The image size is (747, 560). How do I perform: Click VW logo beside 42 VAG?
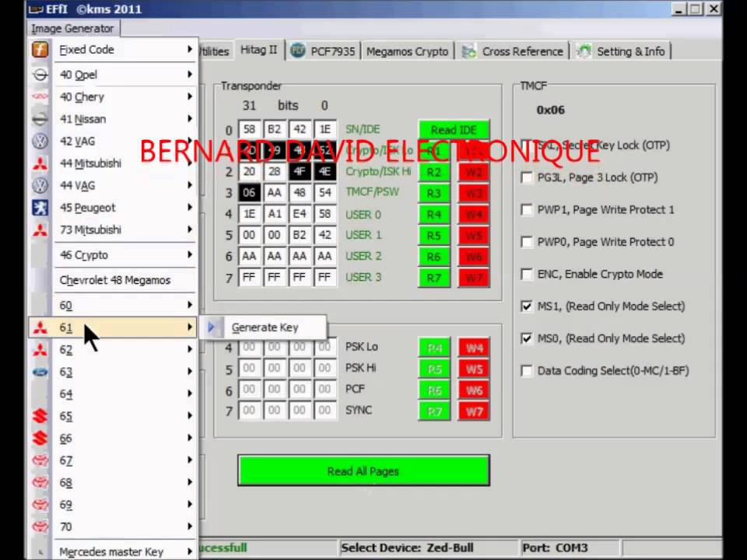pos(40,141)
